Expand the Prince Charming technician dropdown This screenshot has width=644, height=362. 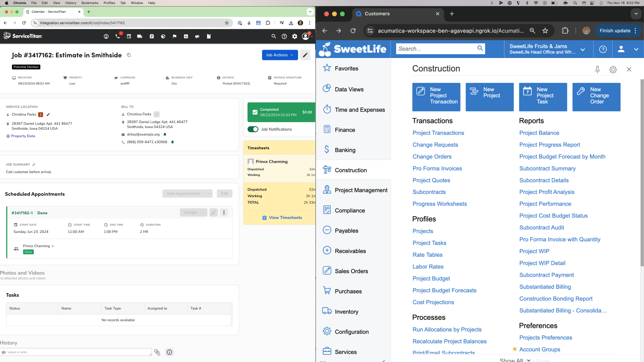click(53, 246)
